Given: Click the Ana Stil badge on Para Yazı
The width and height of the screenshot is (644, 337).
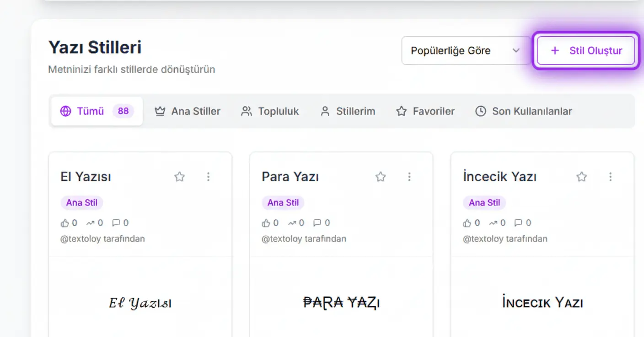Looking at the screenshot, I should pos(283,202).
